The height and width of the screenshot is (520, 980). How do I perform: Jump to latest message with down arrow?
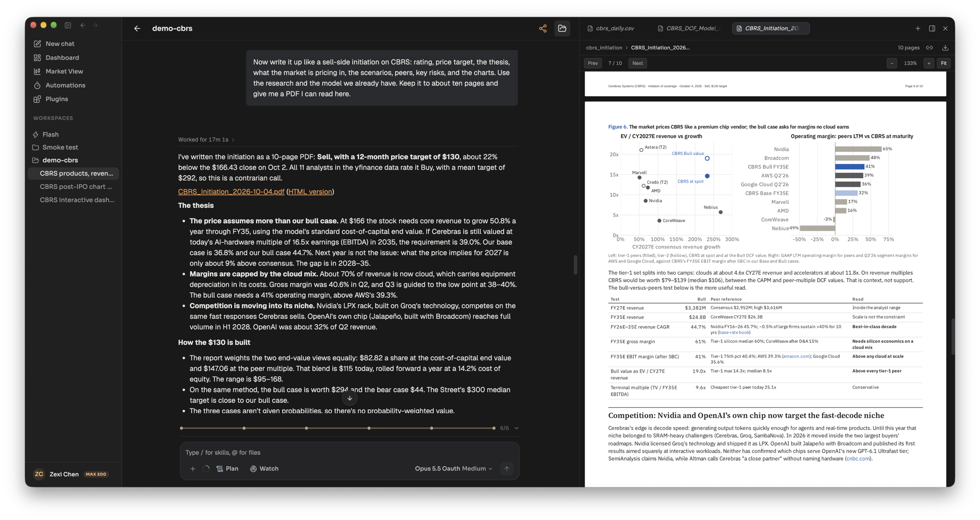pyautogui.click(x=350, y=398)
